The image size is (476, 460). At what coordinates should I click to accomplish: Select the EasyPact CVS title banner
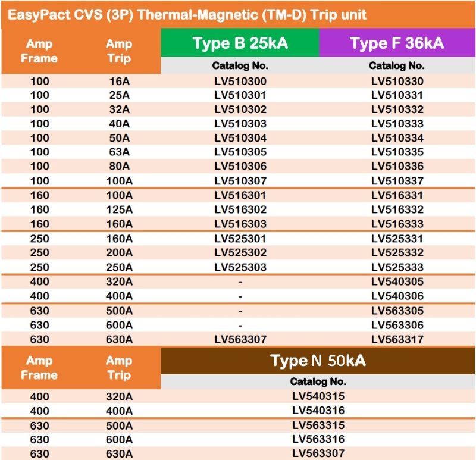187,14
